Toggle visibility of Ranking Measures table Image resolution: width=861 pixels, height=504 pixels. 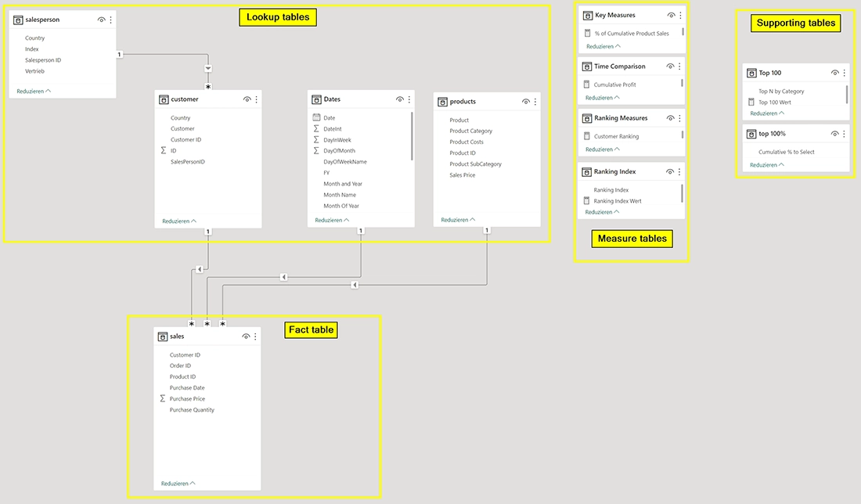pyautogui.click(x=669, y=118)
